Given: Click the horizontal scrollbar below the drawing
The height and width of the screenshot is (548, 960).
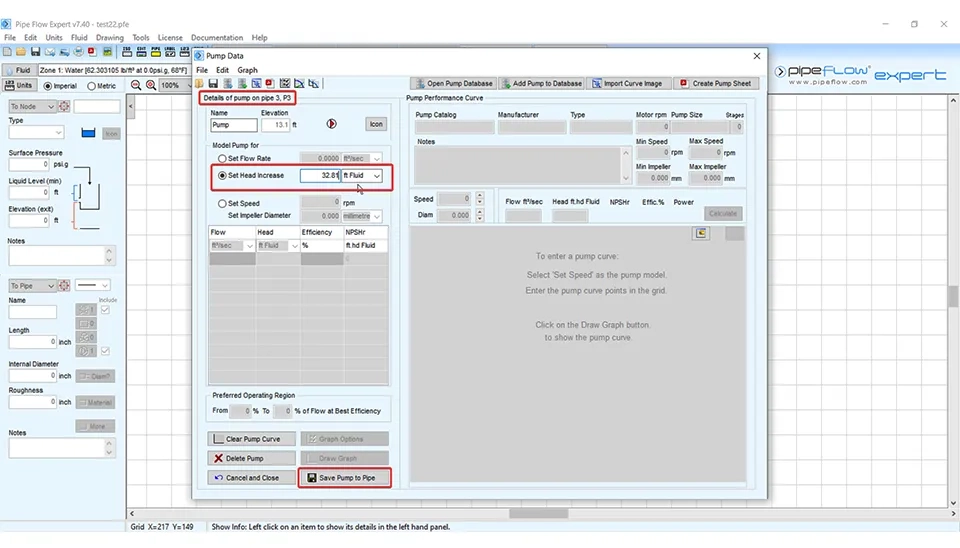Looking at the screenshot, I should [540, 514].
